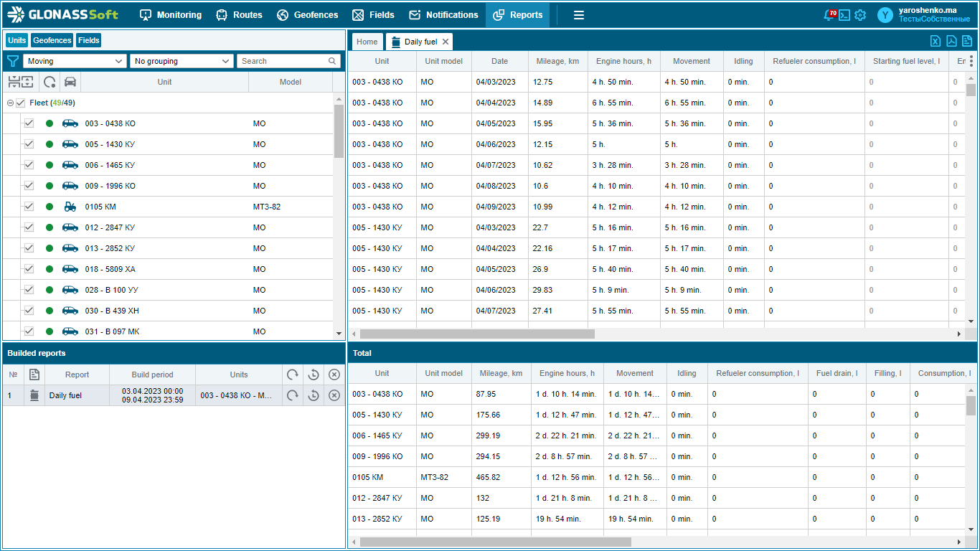
Task: Open the notifications bell with badge 70
Action: pyautogui.click(x=830, y=14)
